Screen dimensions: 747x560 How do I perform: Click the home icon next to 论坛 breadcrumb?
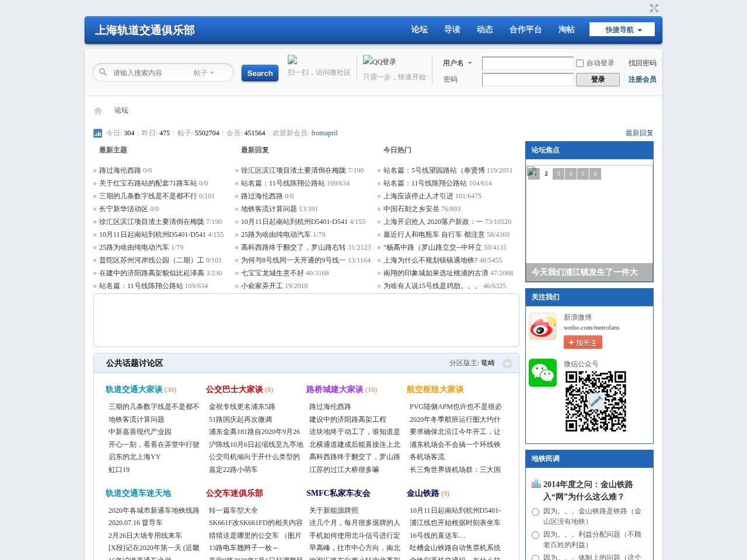pyautogui.click(x=97, y=110)
